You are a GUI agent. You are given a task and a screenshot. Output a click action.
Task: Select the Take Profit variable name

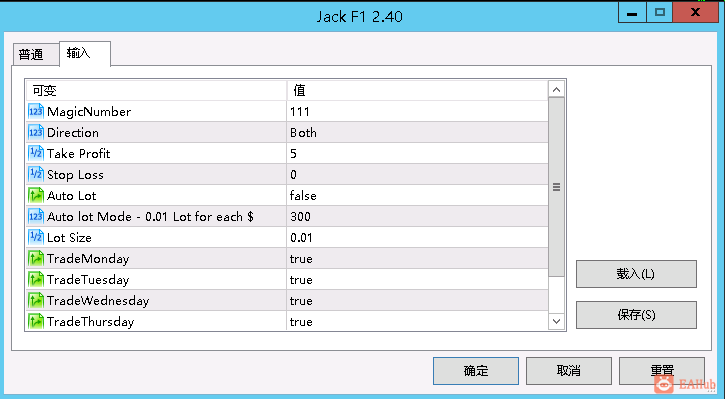pyautogui.click(x=79, y=153)
